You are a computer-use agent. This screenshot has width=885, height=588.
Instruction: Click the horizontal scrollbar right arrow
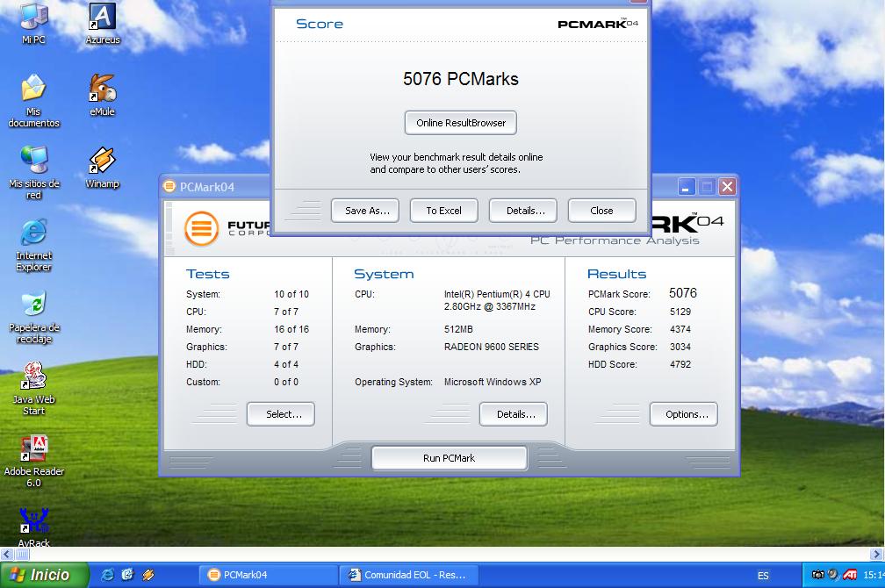877,554
